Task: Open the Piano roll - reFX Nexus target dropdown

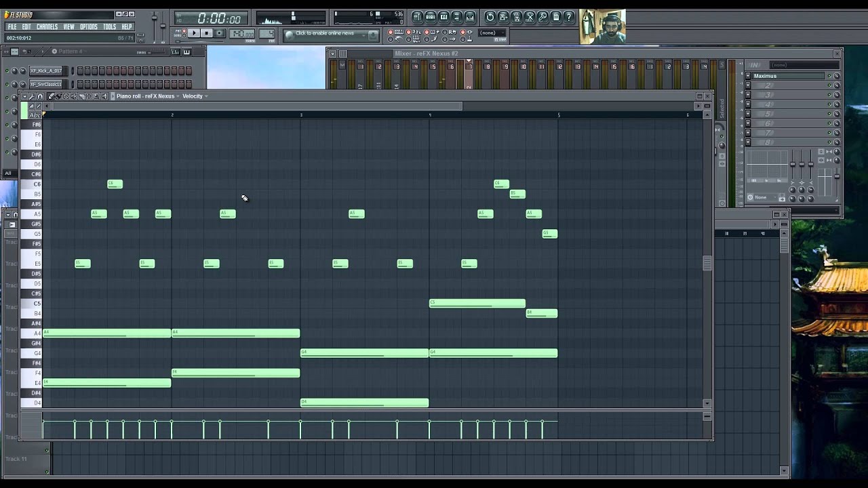Action: pyautogui.click(x=147, y=96)
